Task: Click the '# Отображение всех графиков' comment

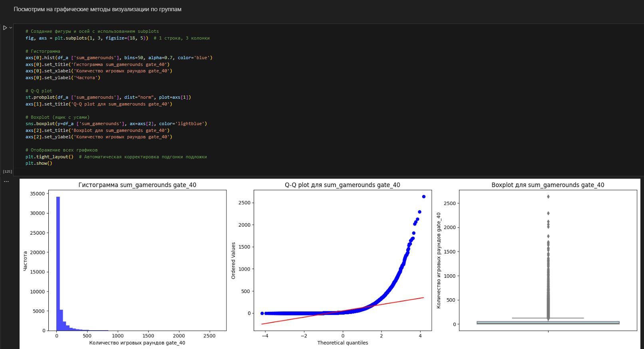Action: click(x=62, y=150)
